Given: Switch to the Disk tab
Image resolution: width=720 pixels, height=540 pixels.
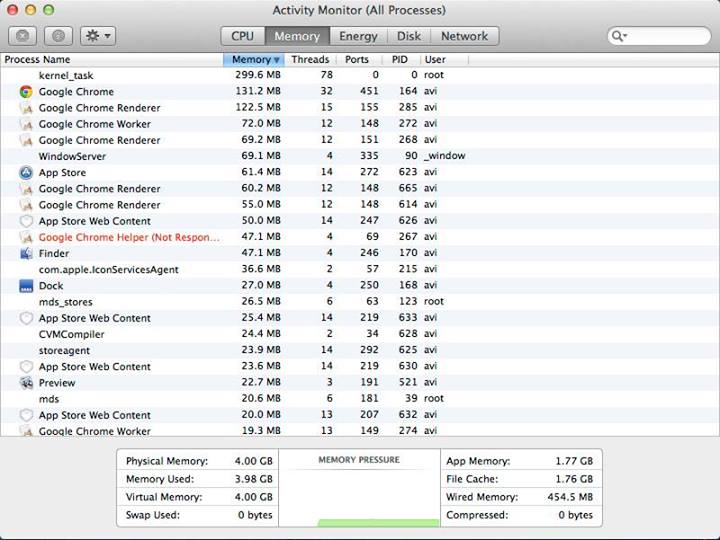Looking at the screenshot, I should click(409, 36).
